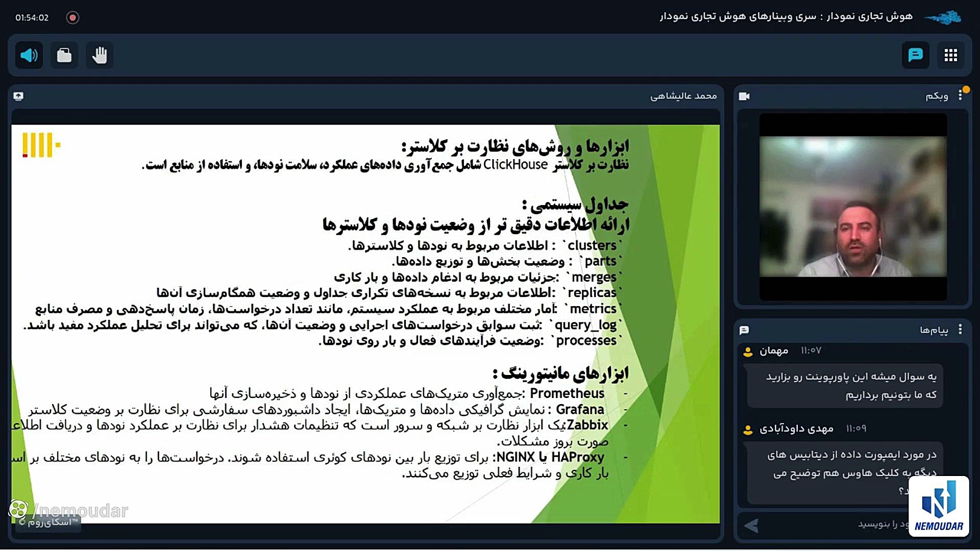Click the مهدی داودآبادی user avatar icon
Viewport: 980px width, 551px height.
coord(748,430)
